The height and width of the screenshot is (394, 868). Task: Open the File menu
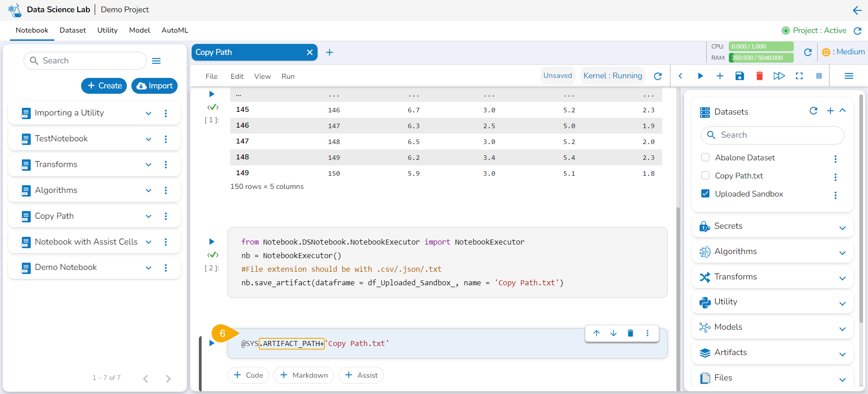211,77
